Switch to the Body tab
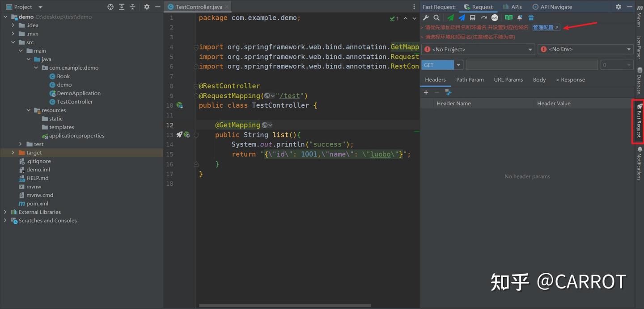This screenshot has width=644, height=309. pos(539,79)
